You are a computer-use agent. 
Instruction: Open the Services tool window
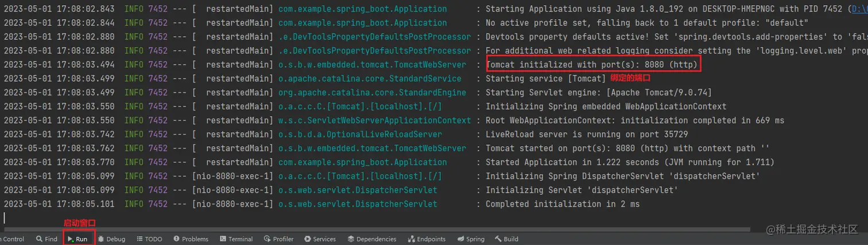tap(320, 239)
